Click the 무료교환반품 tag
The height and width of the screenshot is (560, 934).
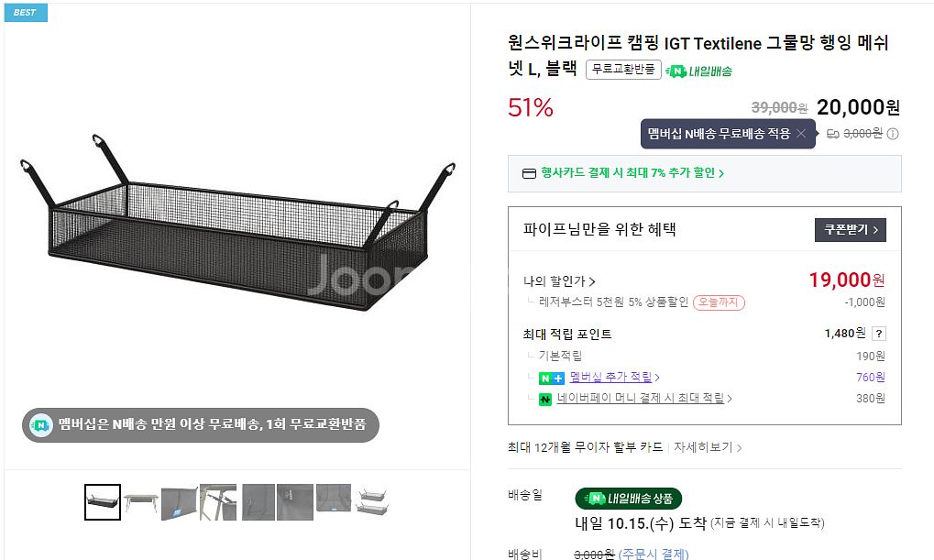pyautogui.click(x=623, y=70)
